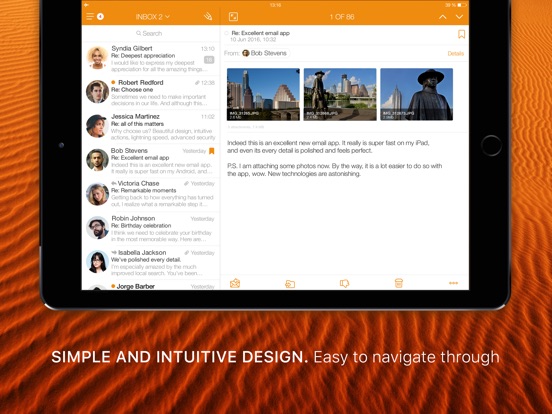Tap Robin Johnson's avatar
Screen dimensions: 552x414
pos(97,228)
